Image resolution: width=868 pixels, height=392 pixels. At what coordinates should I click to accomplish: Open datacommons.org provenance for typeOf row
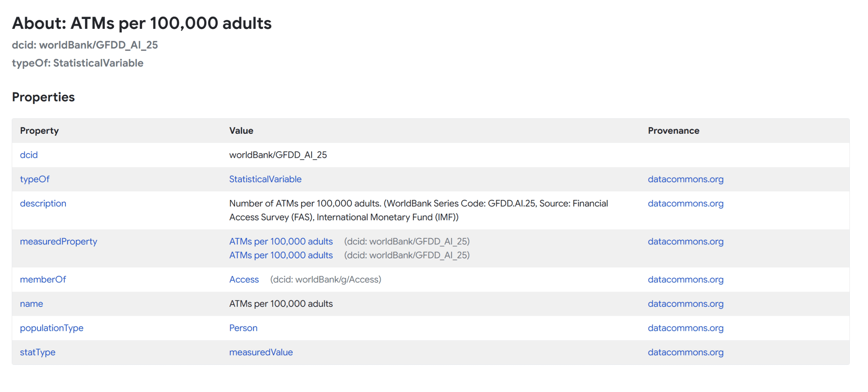coord(685,179)
